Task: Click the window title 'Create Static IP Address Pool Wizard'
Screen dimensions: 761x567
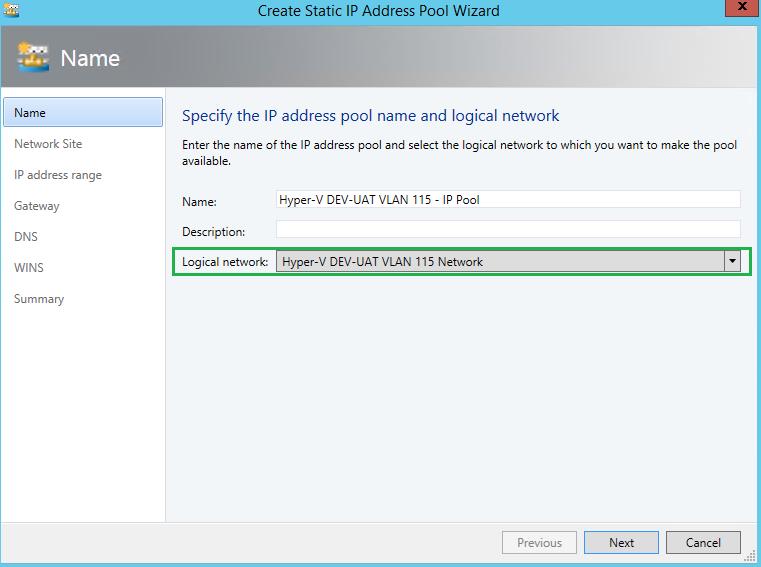Action: (379, 11)
